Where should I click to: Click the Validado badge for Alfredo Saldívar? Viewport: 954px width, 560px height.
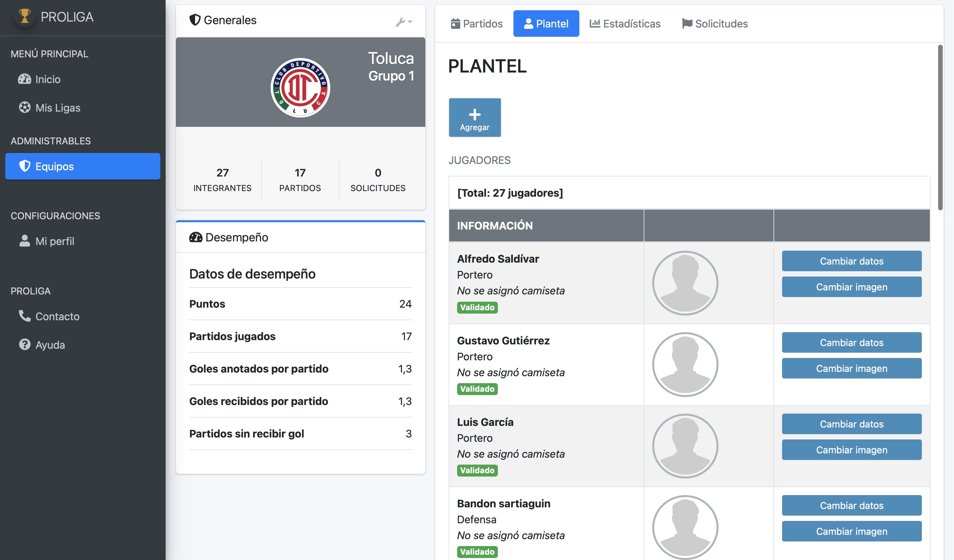[477, 307]
